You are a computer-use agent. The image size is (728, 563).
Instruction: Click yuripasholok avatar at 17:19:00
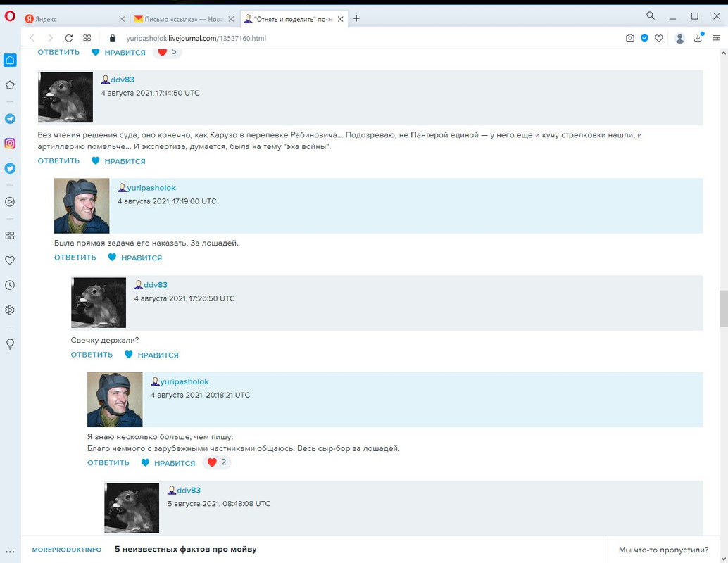[82, 205]
